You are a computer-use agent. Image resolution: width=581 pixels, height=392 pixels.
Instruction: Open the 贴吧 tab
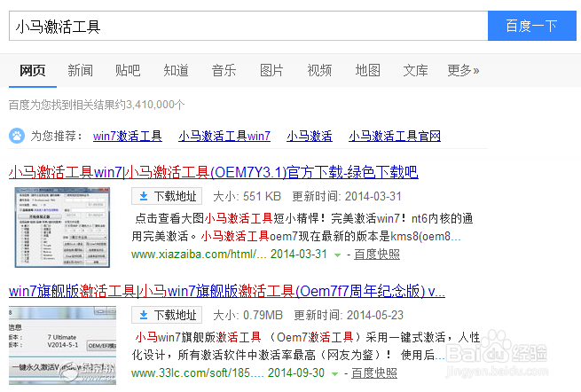tap(128, 70)
